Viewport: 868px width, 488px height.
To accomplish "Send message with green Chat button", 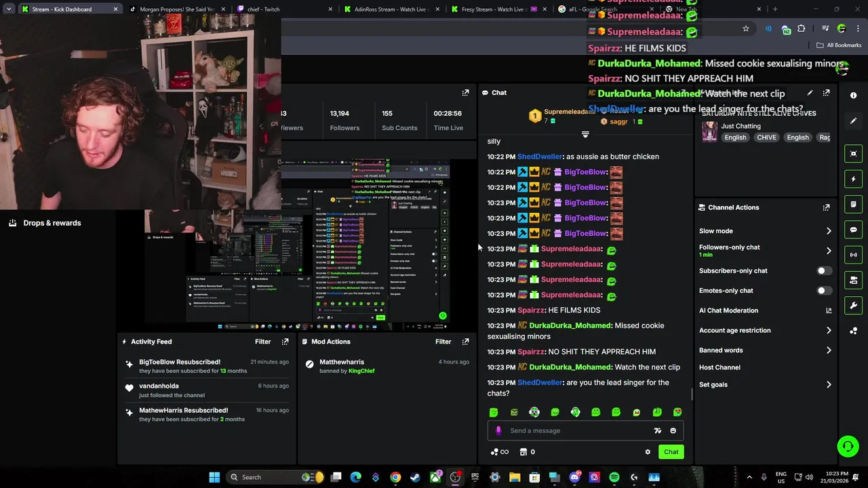I will coord(671,452).
